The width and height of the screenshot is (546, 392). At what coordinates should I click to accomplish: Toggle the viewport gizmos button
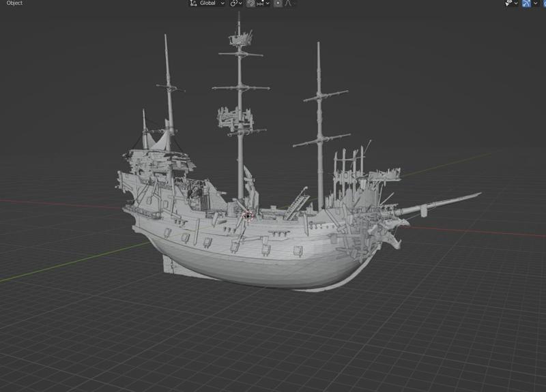tap(526, 3)
